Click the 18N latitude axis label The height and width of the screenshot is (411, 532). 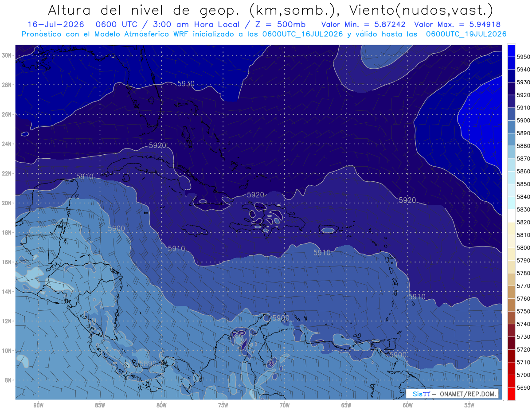[7, 232]
